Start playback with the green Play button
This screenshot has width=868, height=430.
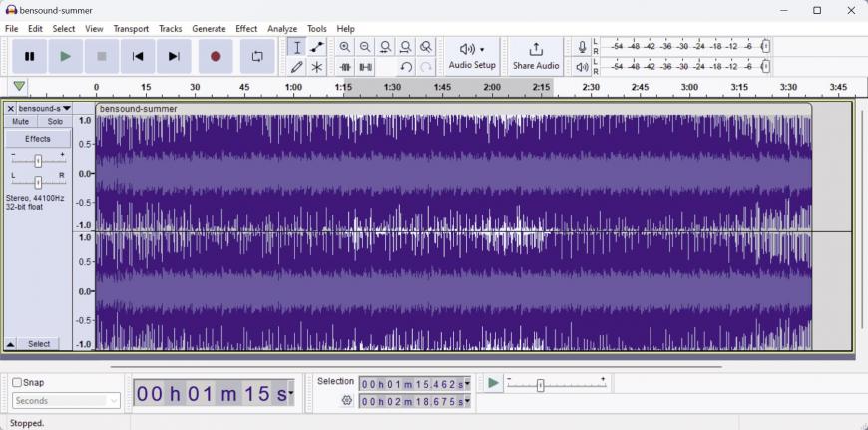tap(65, 56)
